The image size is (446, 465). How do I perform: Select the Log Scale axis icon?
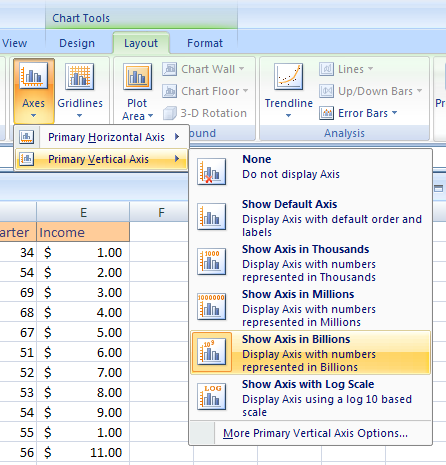coord(211,397)
